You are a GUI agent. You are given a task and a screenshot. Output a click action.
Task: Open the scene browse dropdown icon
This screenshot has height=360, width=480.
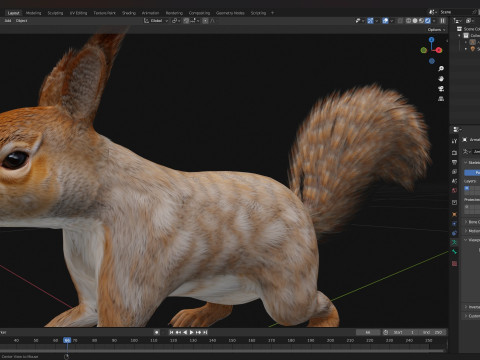pos(432,12)
